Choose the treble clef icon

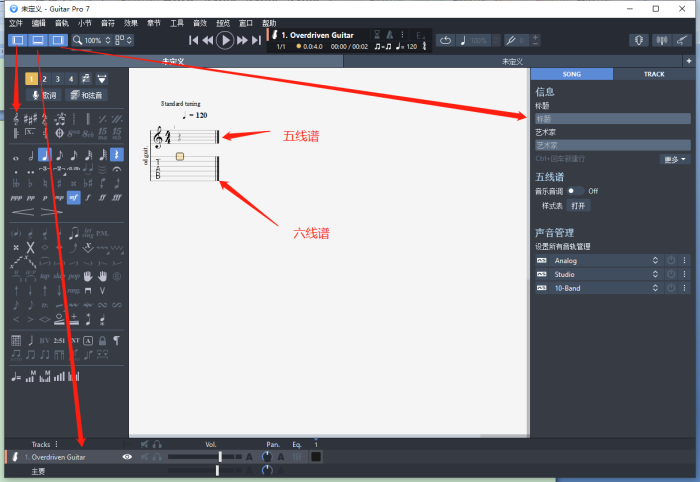[x=16, y=119]
